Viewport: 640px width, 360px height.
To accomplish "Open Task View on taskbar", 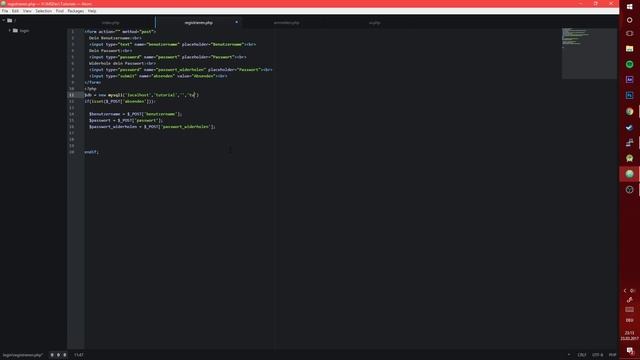I will [629, 33].
